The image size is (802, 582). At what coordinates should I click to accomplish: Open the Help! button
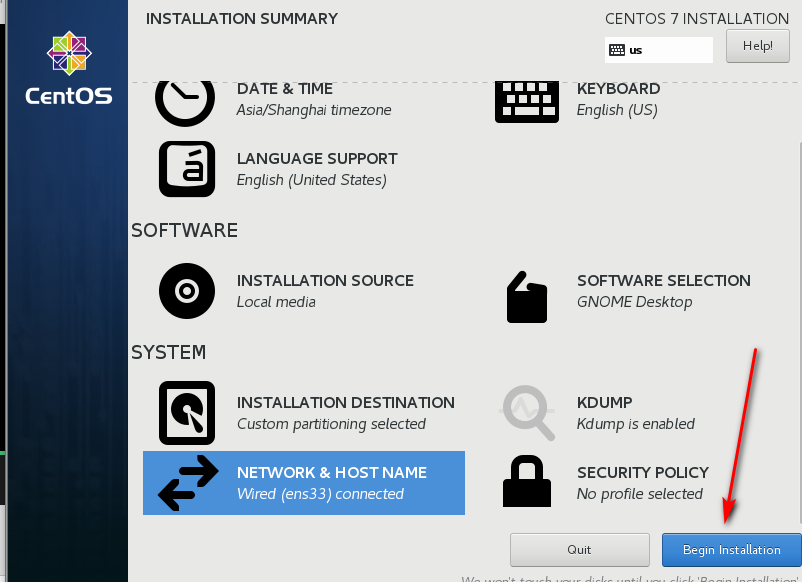[x=758, y=46]
